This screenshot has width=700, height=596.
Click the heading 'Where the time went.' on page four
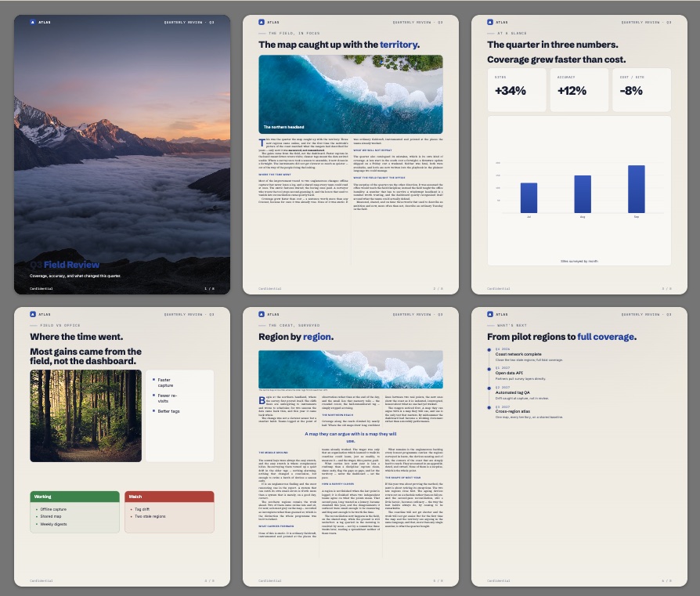click(x=76, y=337)
